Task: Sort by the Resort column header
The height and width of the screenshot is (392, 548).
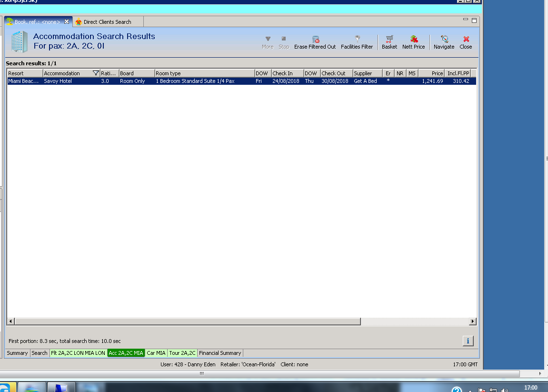Action: tap(25, 73)
